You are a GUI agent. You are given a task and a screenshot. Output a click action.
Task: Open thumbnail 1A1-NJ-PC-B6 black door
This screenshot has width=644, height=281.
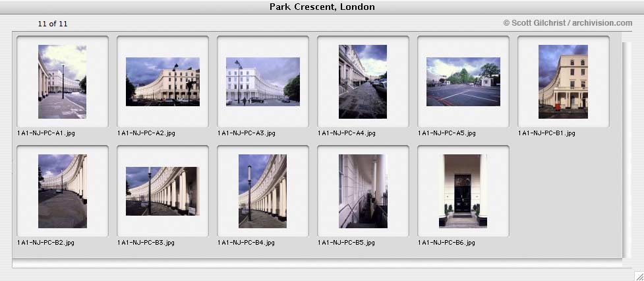(463, 191)
